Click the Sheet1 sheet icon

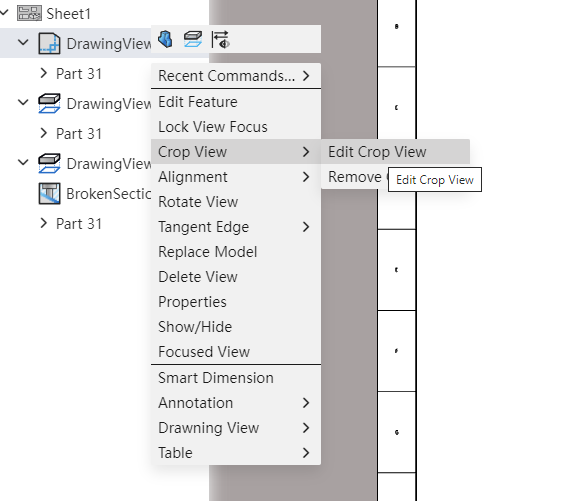[29, 14]
